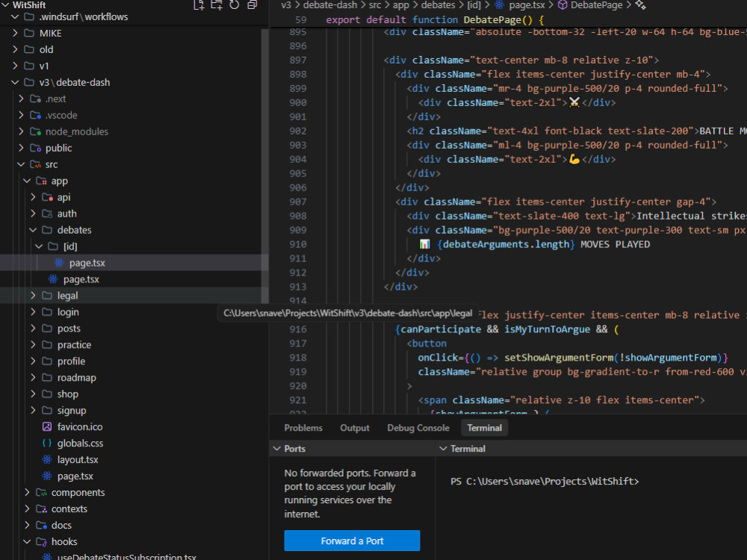Click the node_modules folder icon
747x560 pixels.
(x=35, y=131)
